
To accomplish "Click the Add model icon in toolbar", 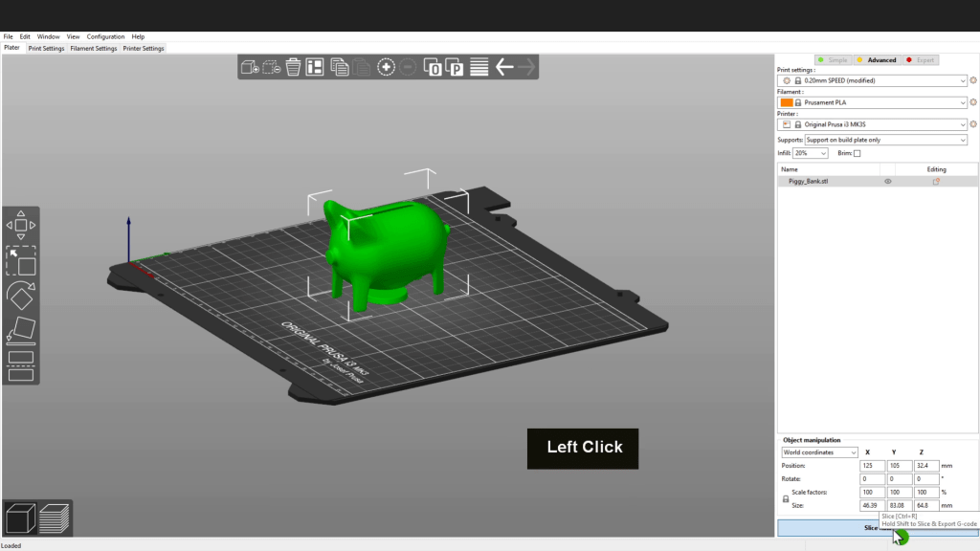I will click(x=250, y=67).
